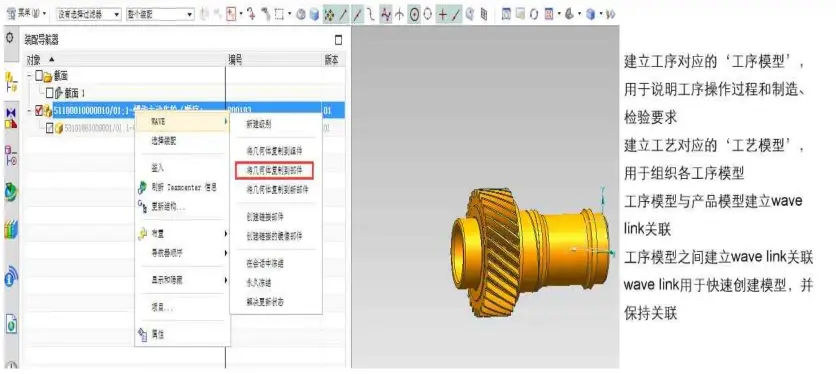This screenshot has height=374, width=836.
Task: Open 属性 at bottom of context menu
Action: click(182, 335)
